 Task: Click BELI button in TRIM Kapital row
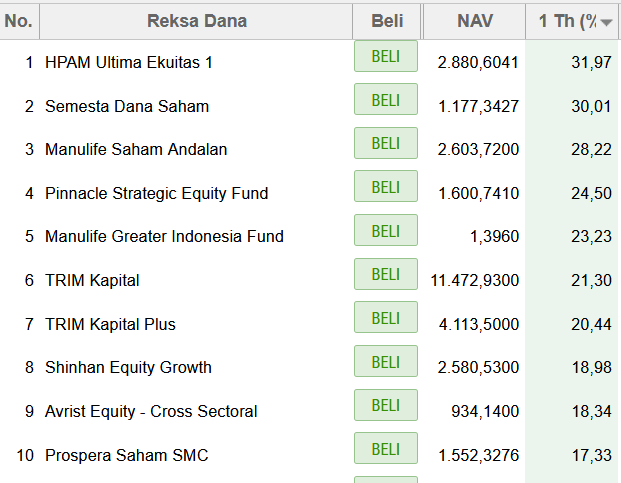pyautogui.click(x=386, y=274)
